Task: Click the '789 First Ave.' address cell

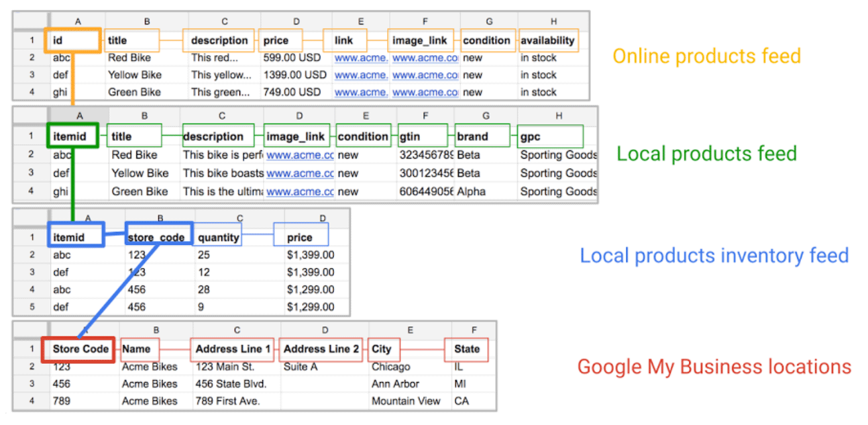Action: 228,402
